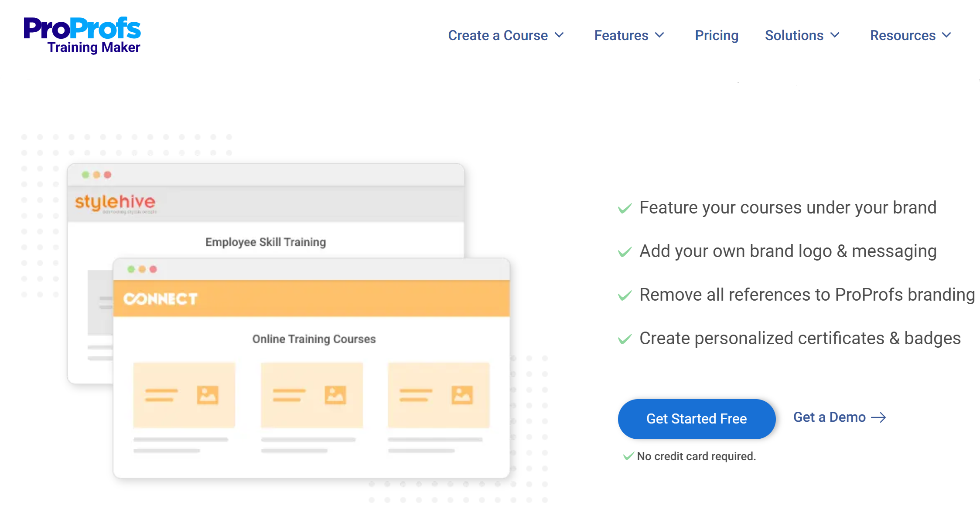The height and width of the screenshot is (505, 980).
Task: Click the green dot in the stylehive window
Action: coord(85,175)
